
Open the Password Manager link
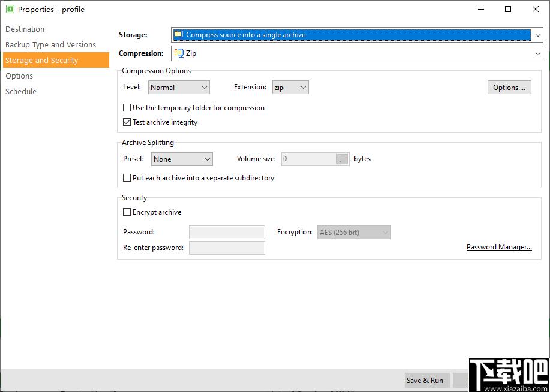pos(499,247)
